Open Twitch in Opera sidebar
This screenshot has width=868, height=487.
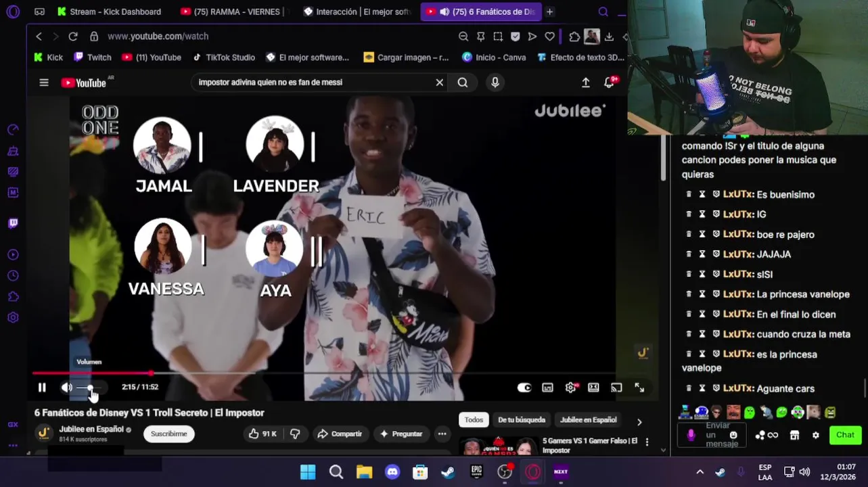click(x=13, y=223)
